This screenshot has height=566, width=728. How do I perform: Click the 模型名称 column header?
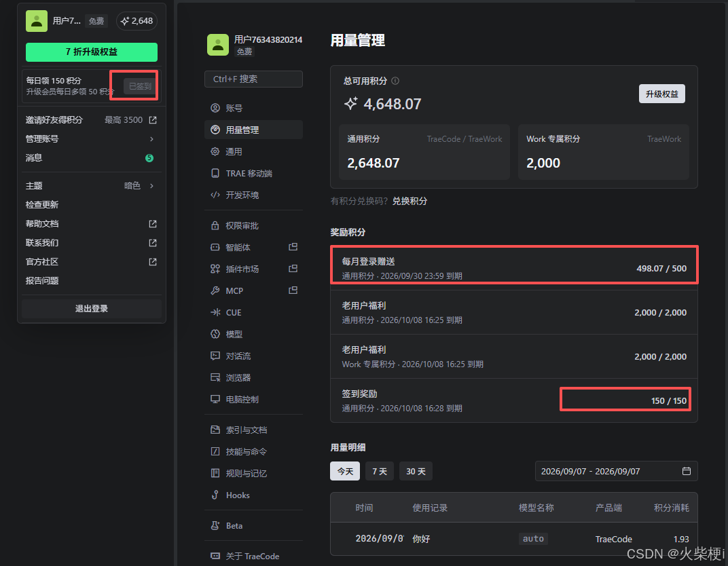click(536, 508)
